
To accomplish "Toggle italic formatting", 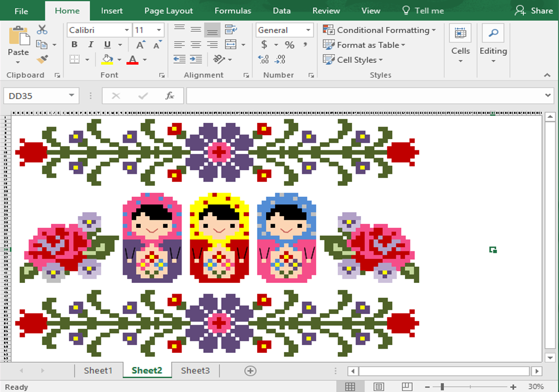I will point(91,44).
